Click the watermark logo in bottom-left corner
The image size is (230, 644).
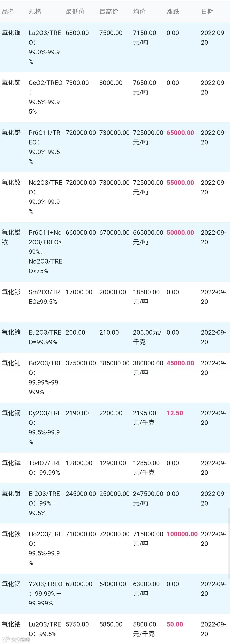coord(16,640)
